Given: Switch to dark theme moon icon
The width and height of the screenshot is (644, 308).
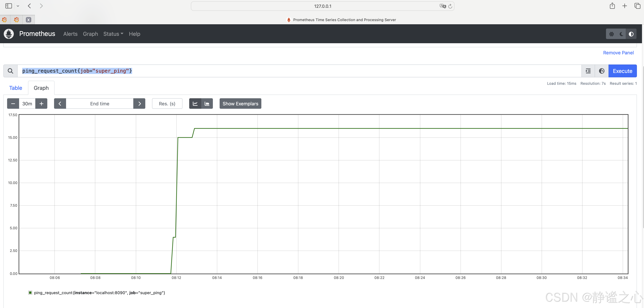Looking at the screenshot, I should (621, 34).
